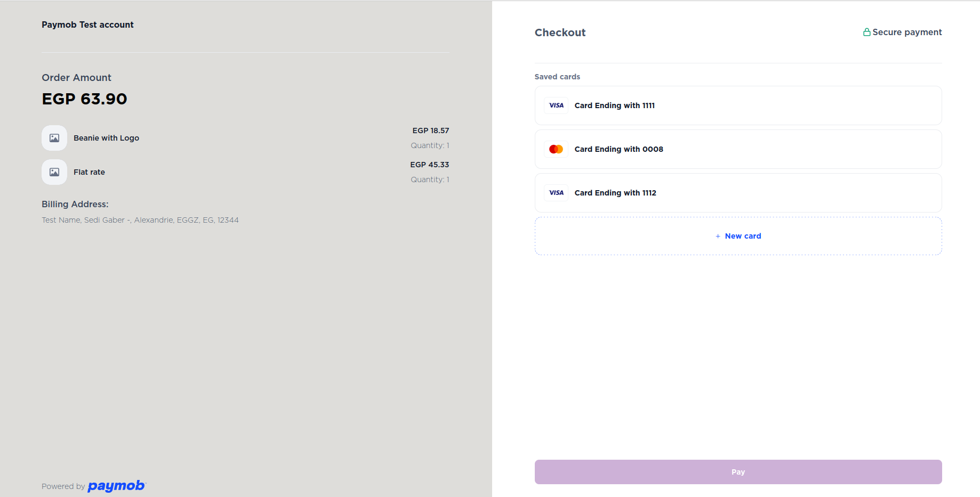Click the EGP 63.90 order amount

pyautogui.click(x=84, y=99)
